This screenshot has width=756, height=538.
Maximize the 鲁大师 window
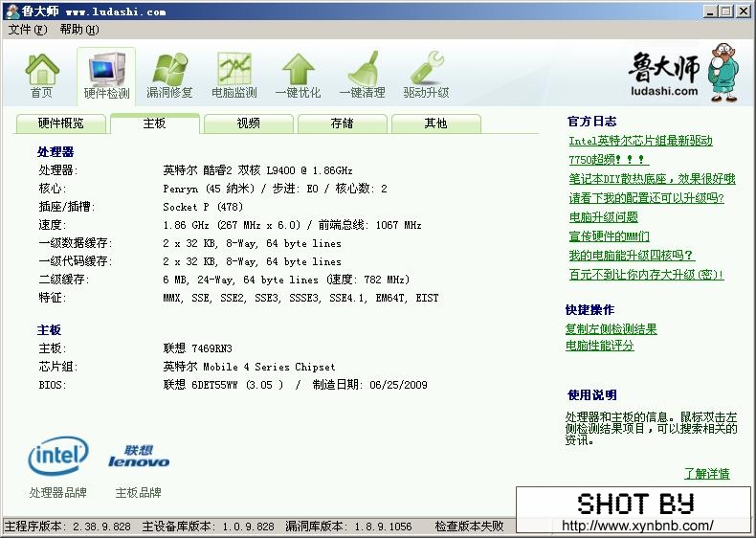726,11
